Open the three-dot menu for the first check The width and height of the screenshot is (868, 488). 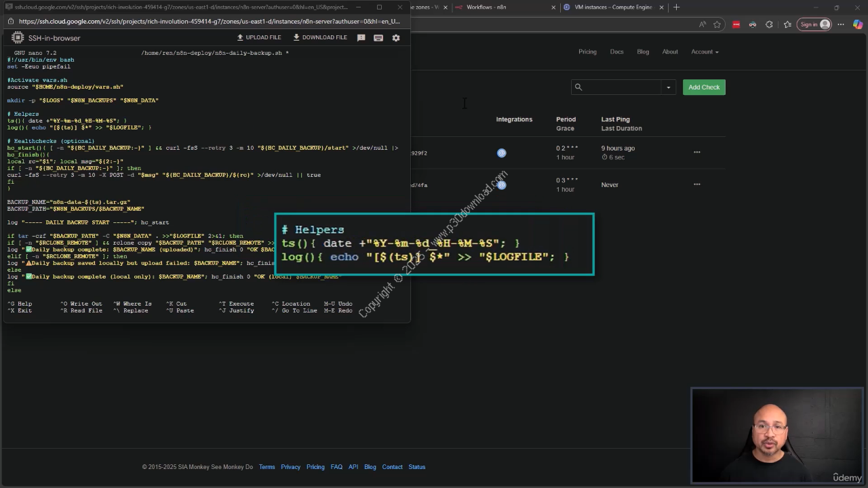pos(696,152)
